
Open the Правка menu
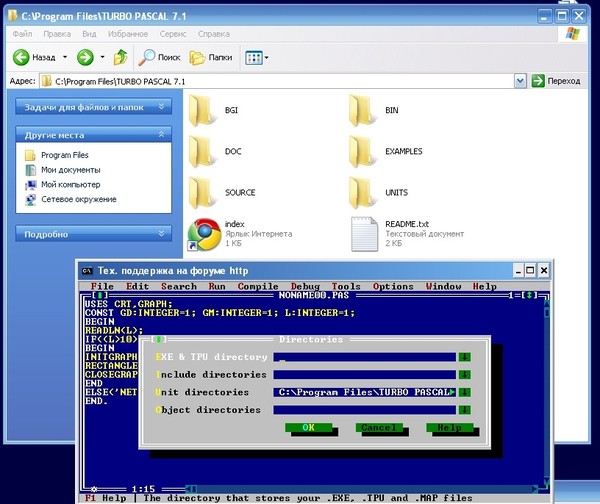coord(57,34)
